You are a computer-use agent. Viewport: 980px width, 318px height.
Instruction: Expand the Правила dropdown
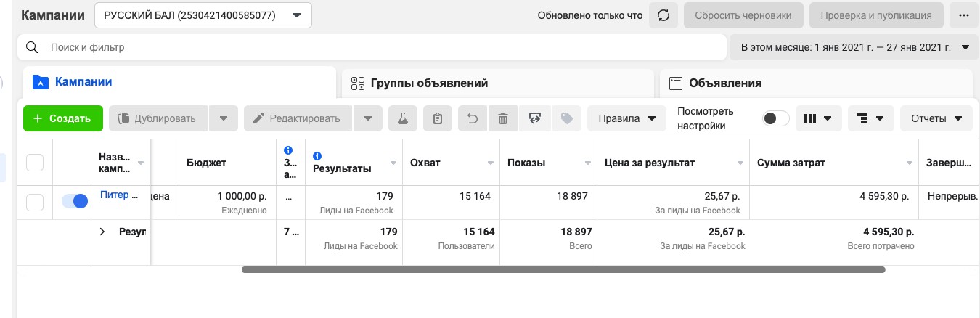[x=626, y=118]
